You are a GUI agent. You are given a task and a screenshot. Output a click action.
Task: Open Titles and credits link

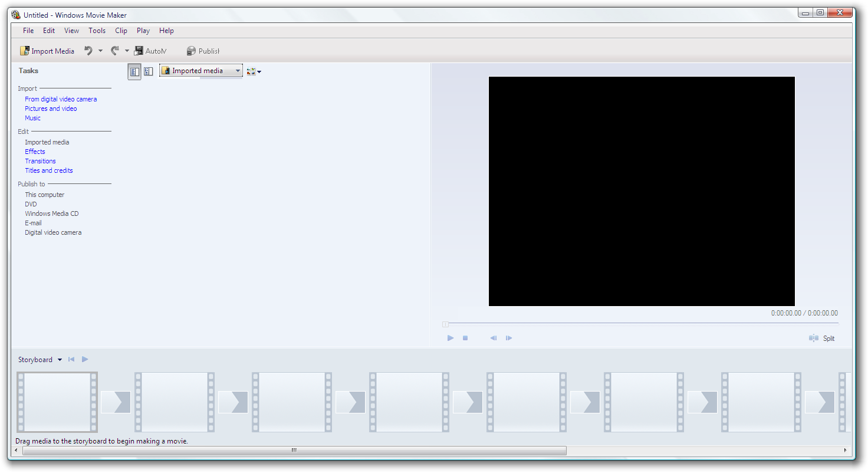click(49, 170)
